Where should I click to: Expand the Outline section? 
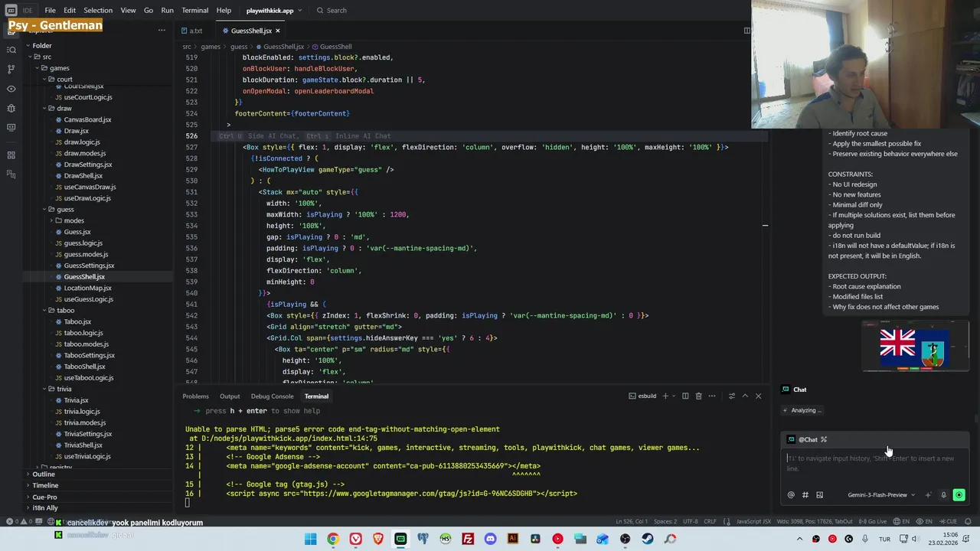[x=43, y=474]
